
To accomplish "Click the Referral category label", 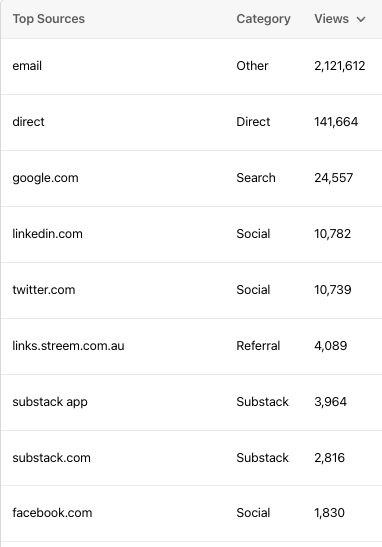I will click(258, 346).
